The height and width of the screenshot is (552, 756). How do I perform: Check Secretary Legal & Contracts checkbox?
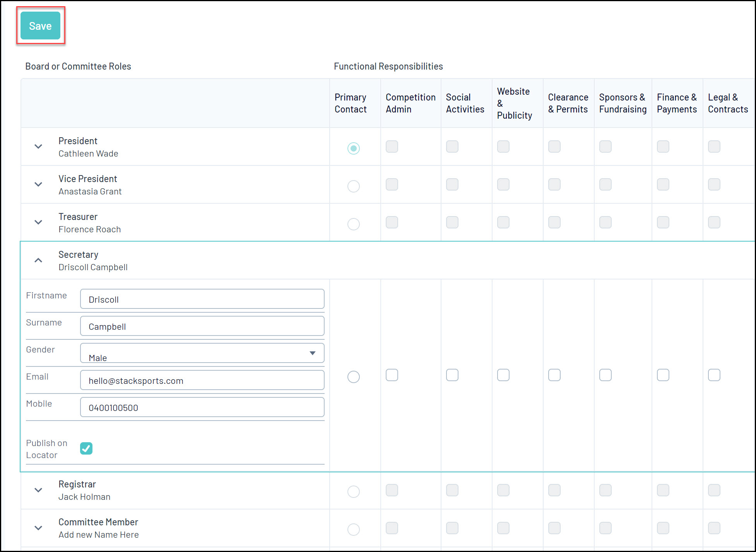tap(714, 375)
